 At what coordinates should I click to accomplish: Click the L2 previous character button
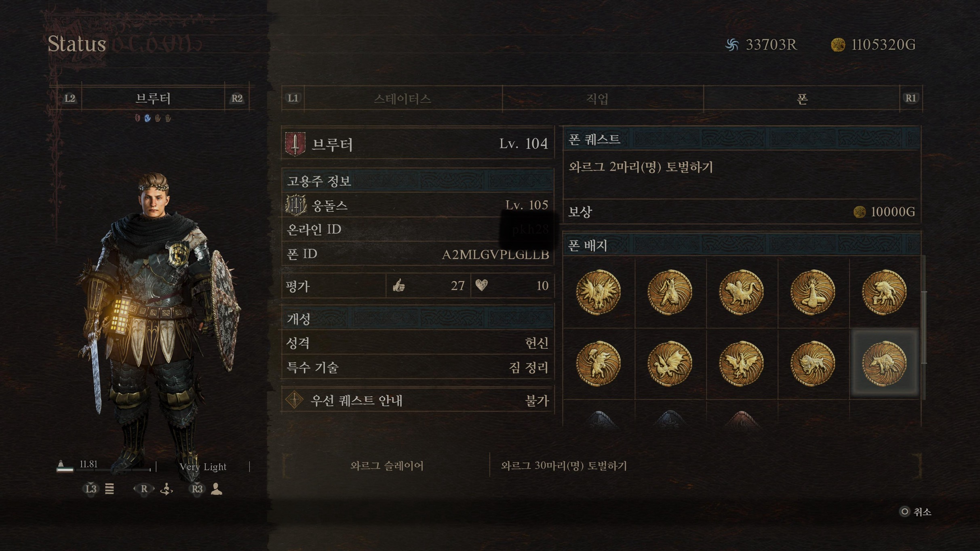point(70,98)
